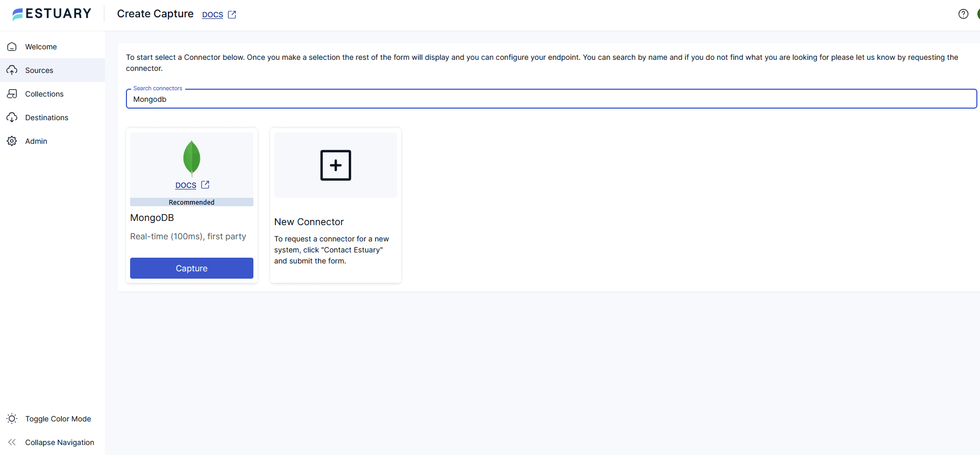The image size is (980, 455).
Task: Click the external link icon beside header DOCS
Action: pos(232,15)
